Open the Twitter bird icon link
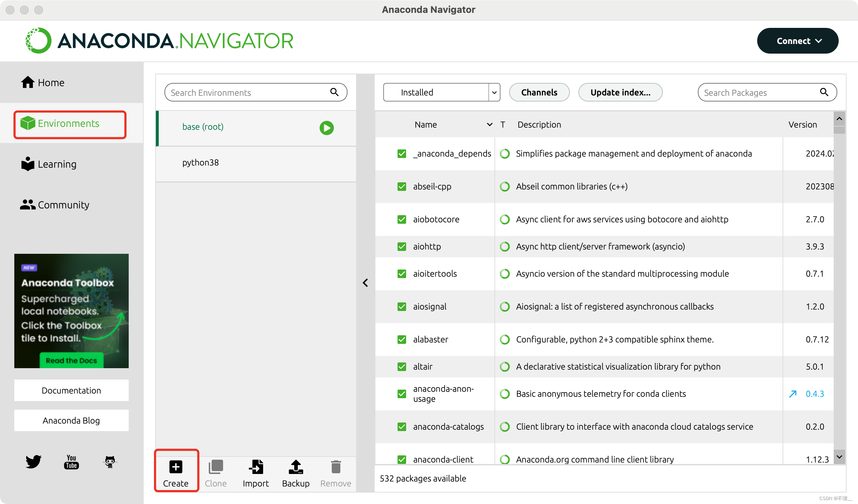Image resolution: width=858 pixels, height=504 pixels. (x=33, y=461)
